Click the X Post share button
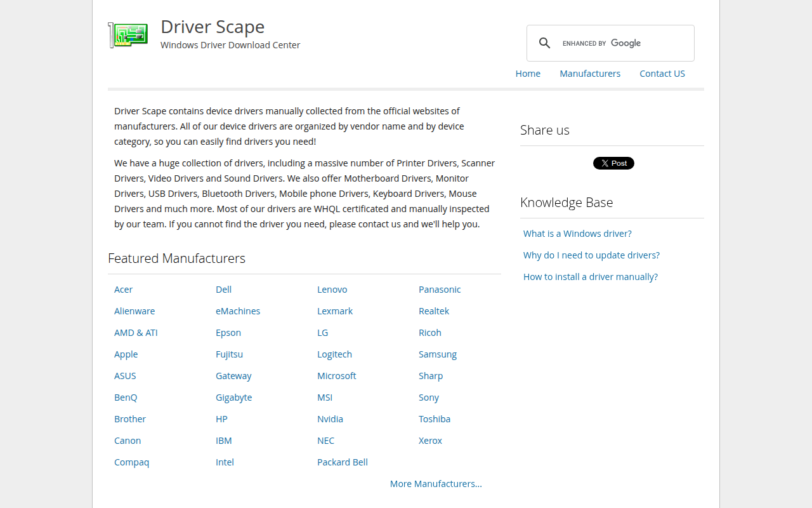This screenshot has width=812, height=508. tap(613, 163)
